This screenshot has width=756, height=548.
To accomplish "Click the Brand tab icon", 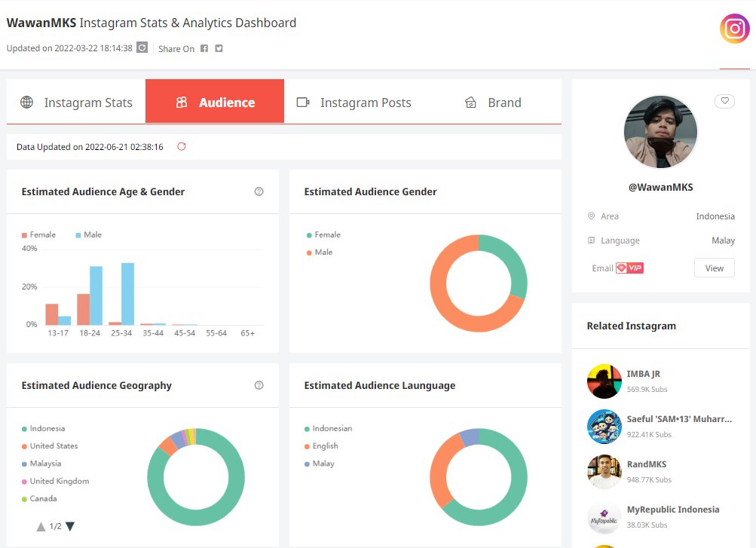I will point(470,103).
